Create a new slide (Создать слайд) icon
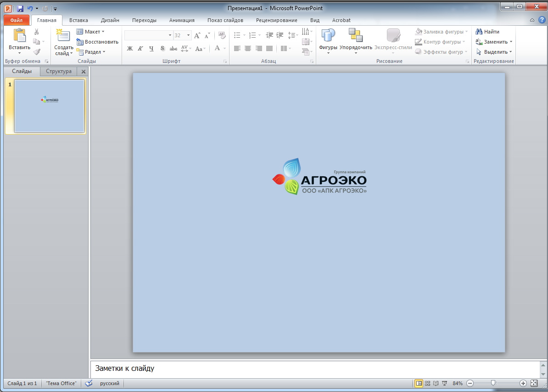This screenshot has height=392, width=548. point(63,36)
